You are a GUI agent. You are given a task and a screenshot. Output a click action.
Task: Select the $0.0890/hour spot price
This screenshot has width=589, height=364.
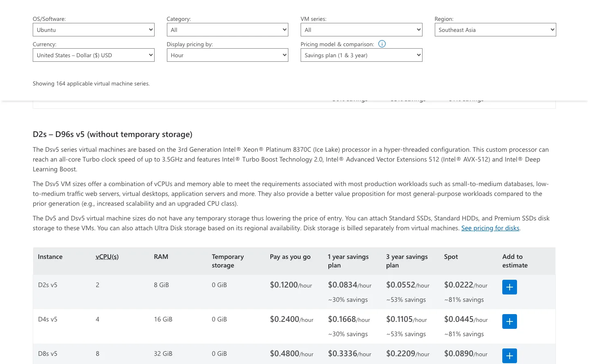tap(466, 354)
